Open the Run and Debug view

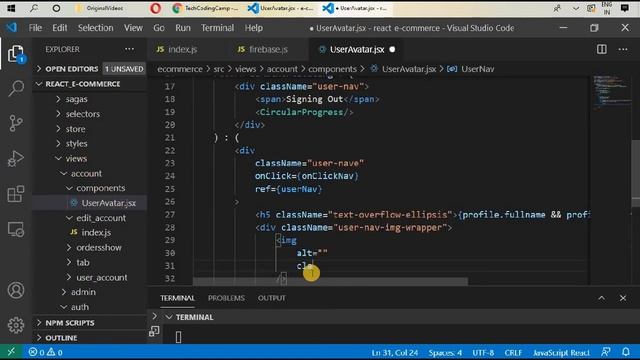pos(16,158)
